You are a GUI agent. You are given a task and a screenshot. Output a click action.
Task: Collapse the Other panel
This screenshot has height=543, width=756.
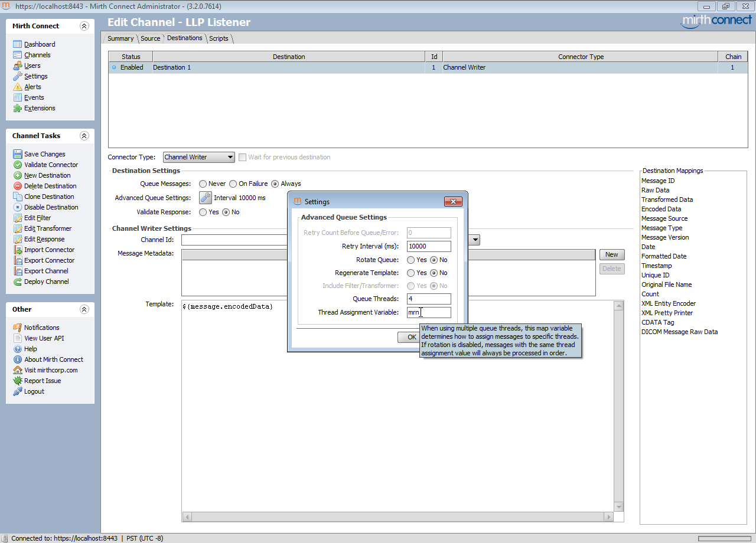[x=84, y=309]
